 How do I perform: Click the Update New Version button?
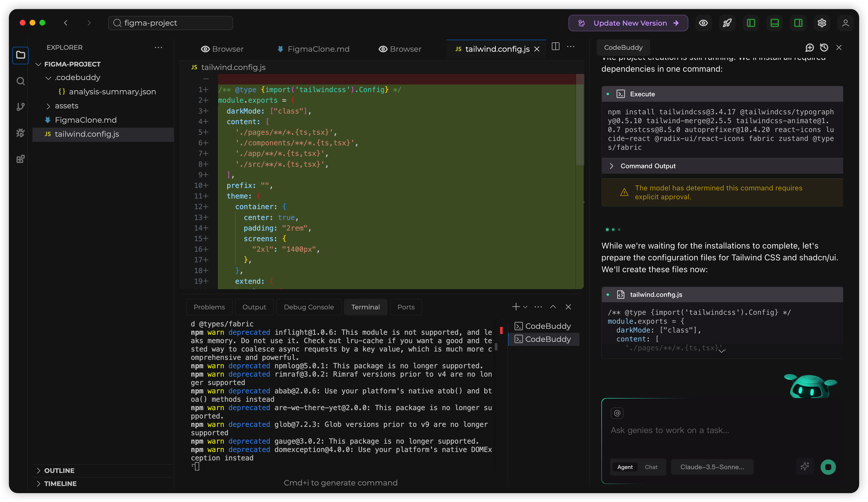[x=628, y=23]
